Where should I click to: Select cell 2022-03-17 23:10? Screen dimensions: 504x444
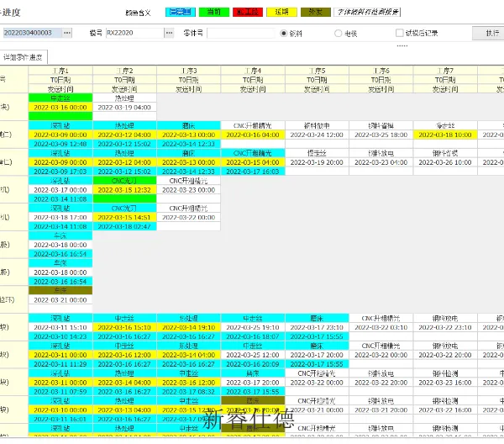pos(317,327)
